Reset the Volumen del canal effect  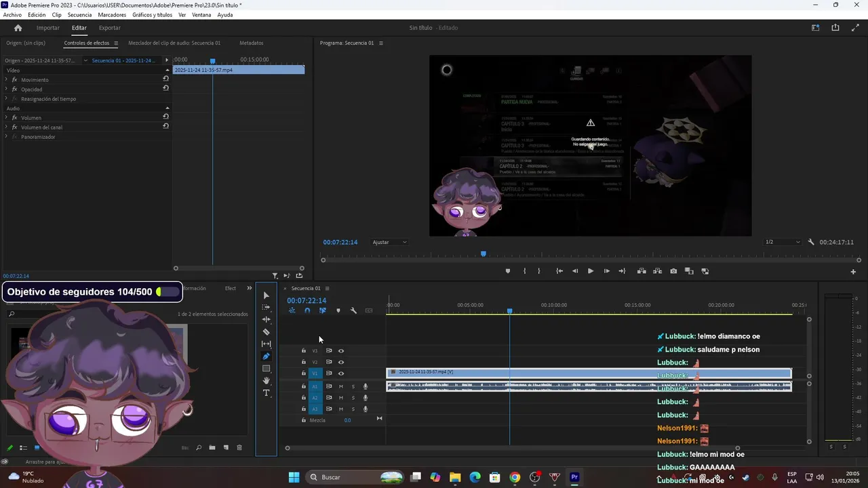pos(165,127)
